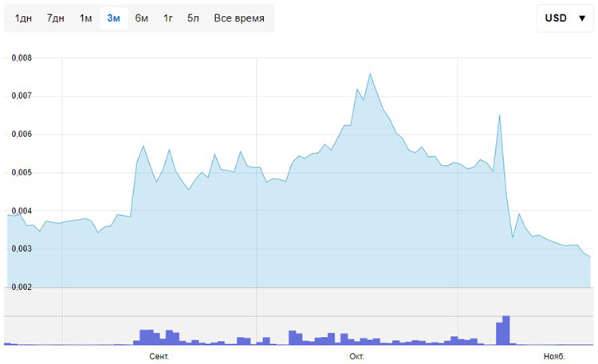Screen dimensions: 598x364
Task: Open the USD currency dropdown
Action: [x=565, y=18]
